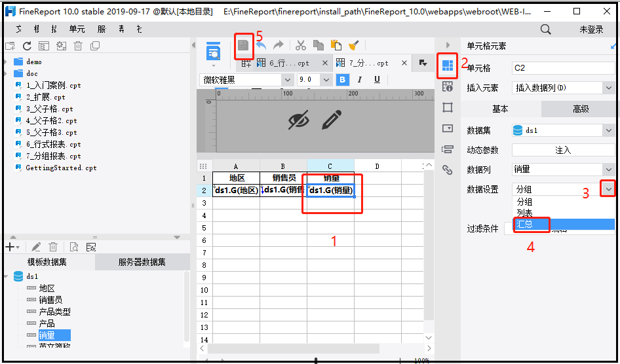Image resolution: width=620 pixels, height=364 pixels.
Task: Open the conditional attributes panel icon
Action: pos(448,149)
